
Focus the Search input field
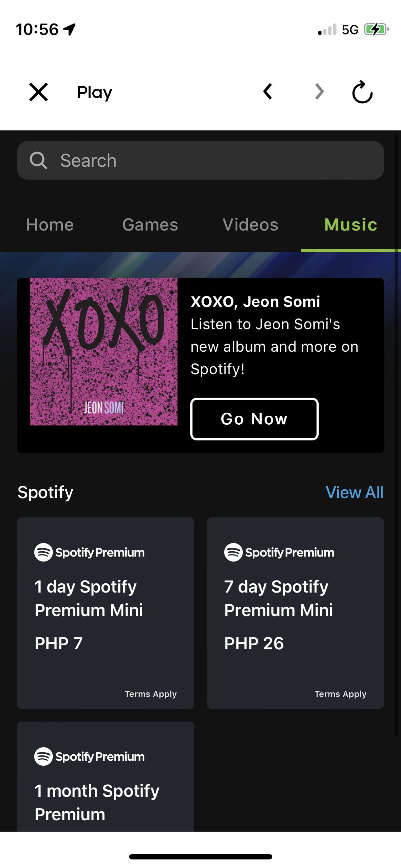(x=200, y=160)
